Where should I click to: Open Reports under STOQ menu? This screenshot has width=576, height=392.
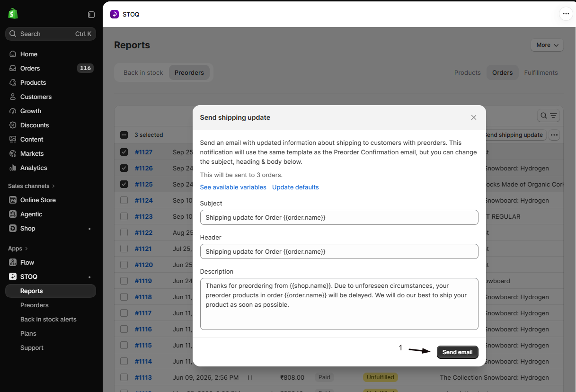coord(51,291)
